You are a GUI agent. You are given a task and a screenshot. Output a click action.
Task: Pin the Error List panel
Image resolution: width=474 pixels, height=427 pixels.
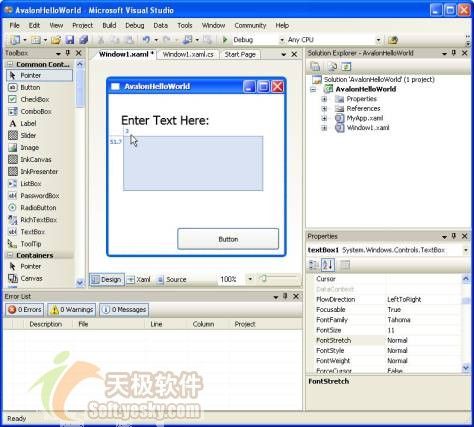click(x=285, y=296)
